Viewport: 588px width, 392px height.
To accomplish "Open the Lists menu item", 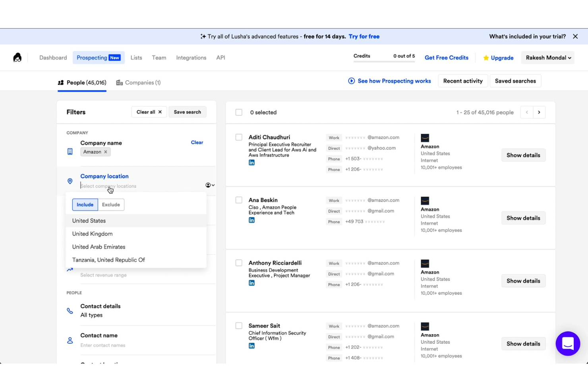I will point(136,58).
